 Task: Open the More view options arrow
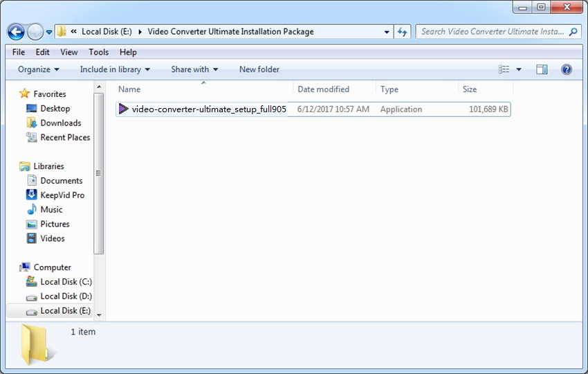pos(519,69)
